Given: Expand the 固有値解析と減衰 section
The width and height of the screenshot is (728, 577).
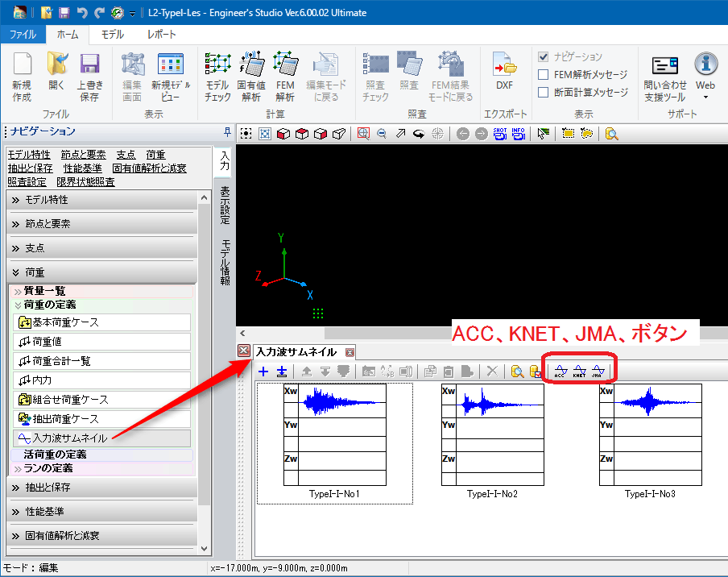Looking at the screenshot, I should point(102,536).
